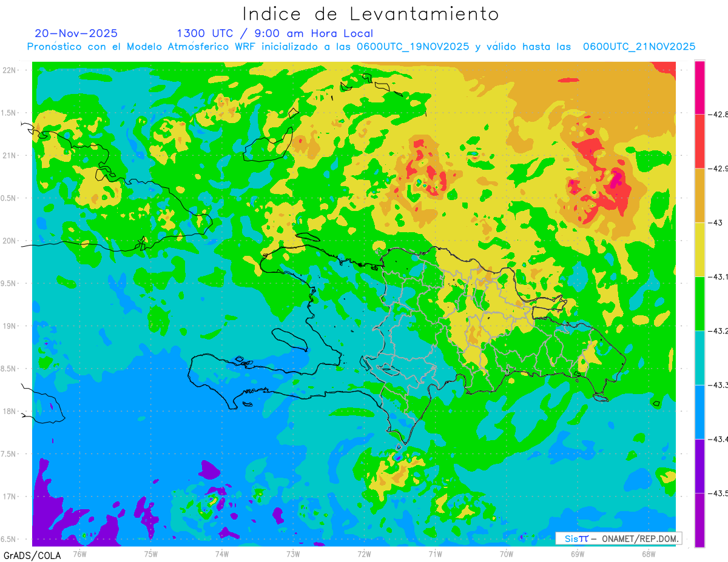Click the legend value '-43'
The image size is (728, 562).
715,222
